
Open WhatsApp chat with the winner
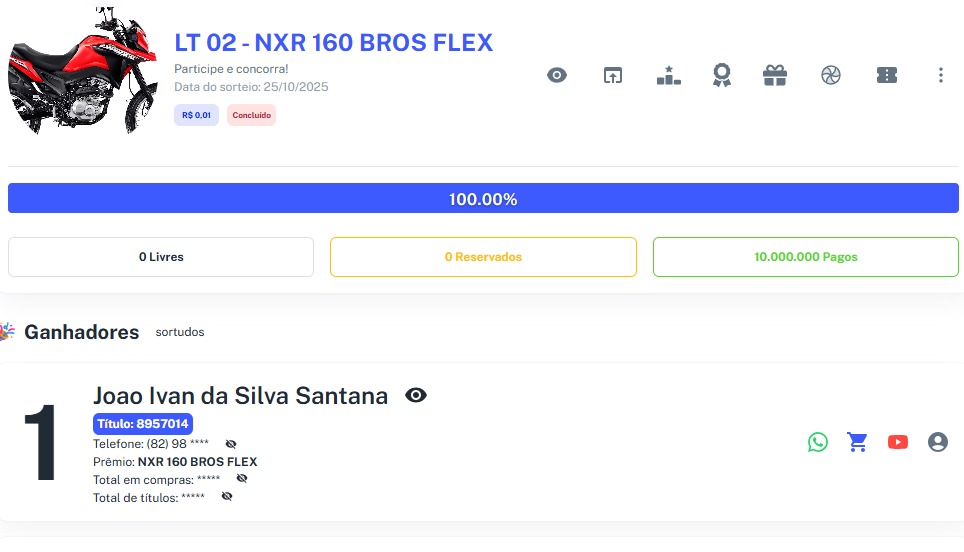(818, 442)
